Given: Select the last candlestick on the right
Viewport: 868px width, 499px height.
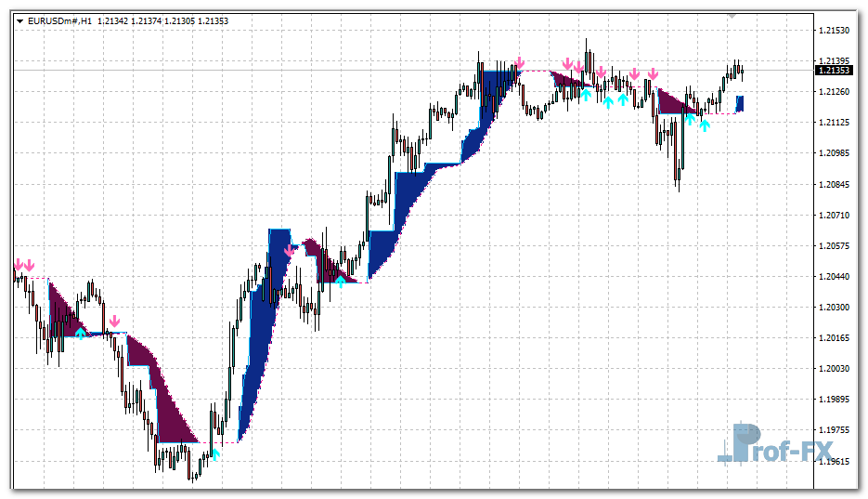Looking at the screenshot, I should [742, 72].
